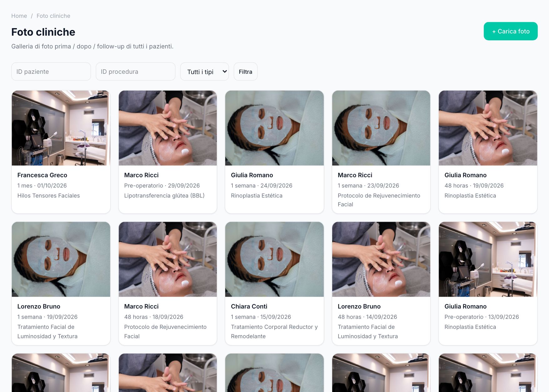Open Marco Ricci's Pre-operatorio 29/09/2026 photo
549x392 pixels.
tap(168, 128)
